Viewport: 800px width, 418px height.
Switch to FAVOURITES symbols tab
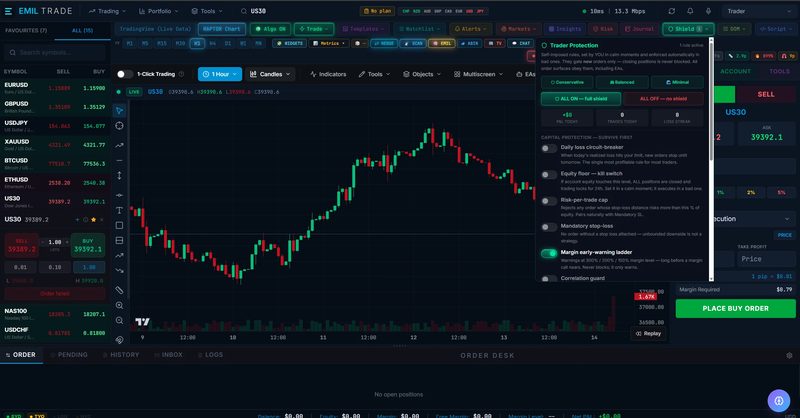click(26, 31)
